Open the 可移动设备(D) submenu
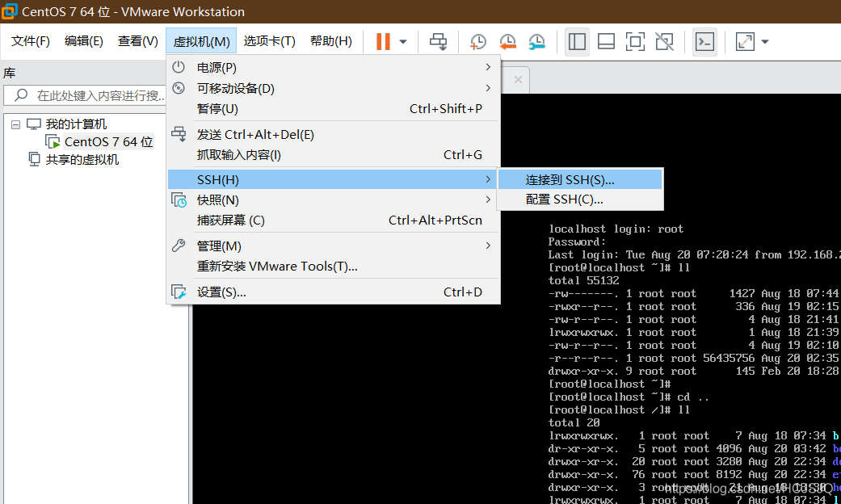The image size is (841, 504). (333, 89)
